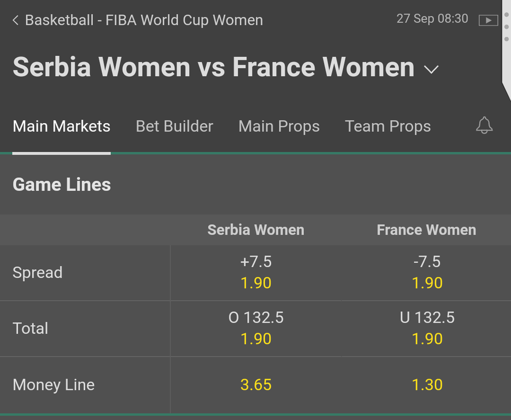Switch to the Bet Builder tab
The height and width of the screenshot is (420, 511).
pyautogui.click(x=175, y=126)
